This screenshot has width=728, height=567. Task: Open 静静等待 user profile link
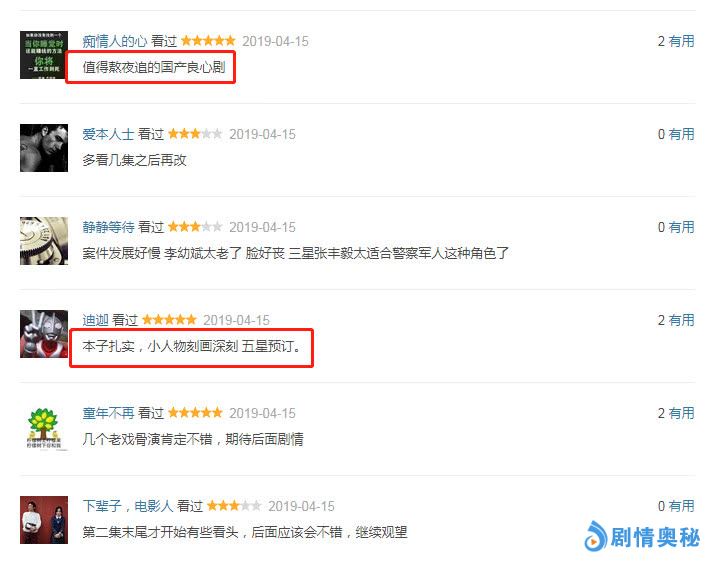(x=108, y=227)
